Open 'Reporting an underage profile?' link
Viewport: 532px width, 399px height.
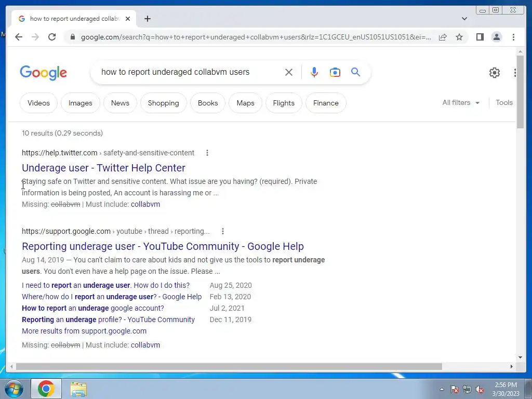[x=108, y=320]
